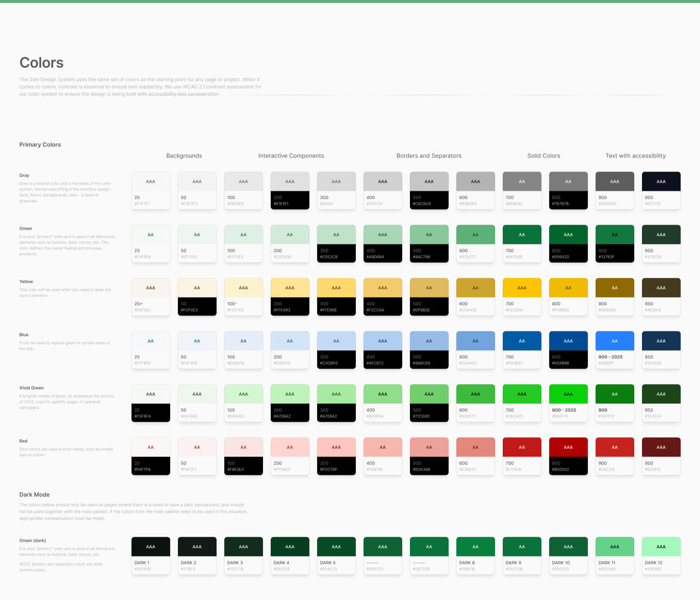Choose the Blue 900 - 2025 swatch
Image resolution: width=700 pixels, height=600 pixels.
point(615,350)
